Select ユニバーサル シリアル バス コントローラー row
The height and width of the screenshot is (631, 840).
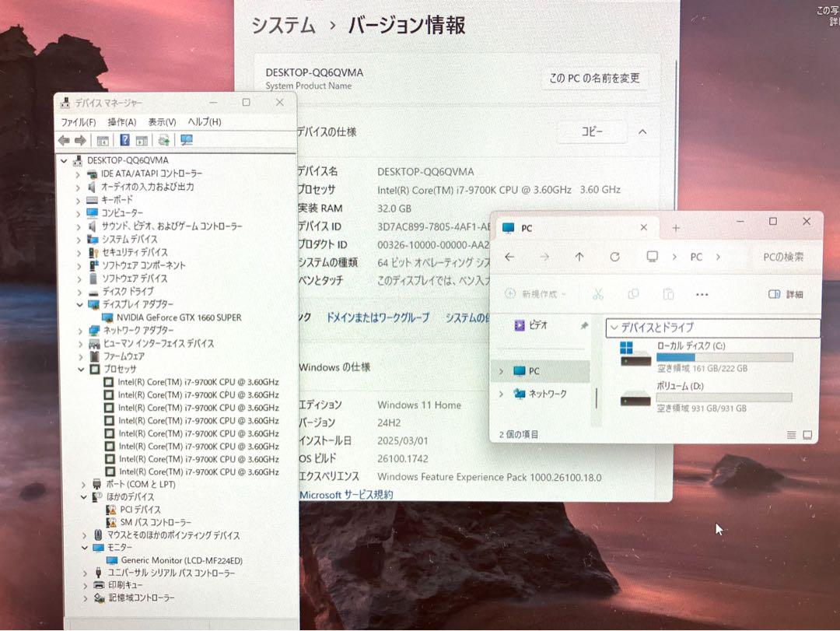[171, 573]
